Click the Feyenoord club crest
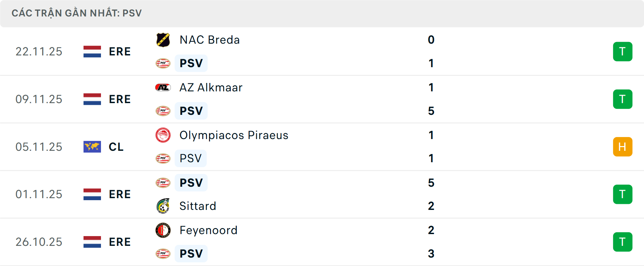Image resolution: width=644 pixels, height=266 pixels. click(x=163, y=230)
